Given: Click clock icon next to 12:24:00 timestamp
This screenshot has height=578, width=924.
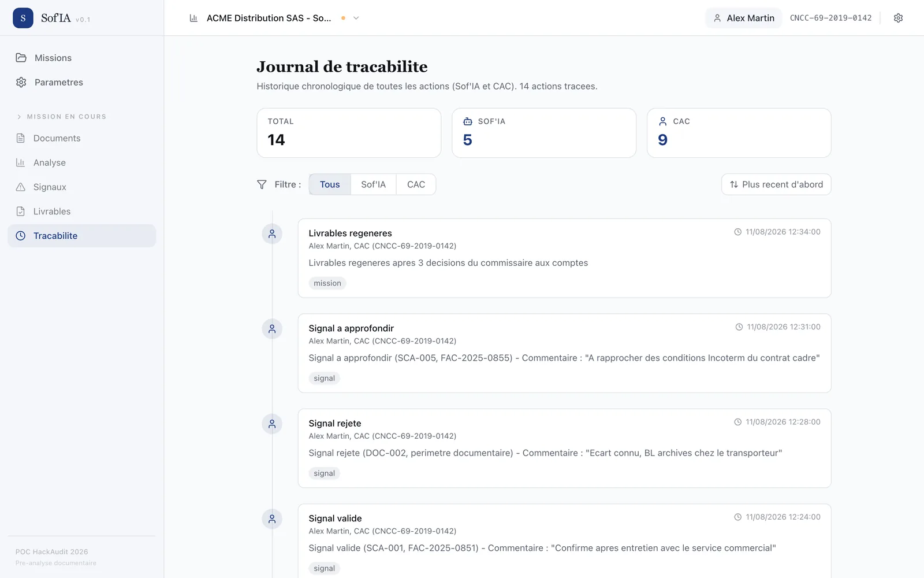Looking at the screenshot, I should 737,517.
